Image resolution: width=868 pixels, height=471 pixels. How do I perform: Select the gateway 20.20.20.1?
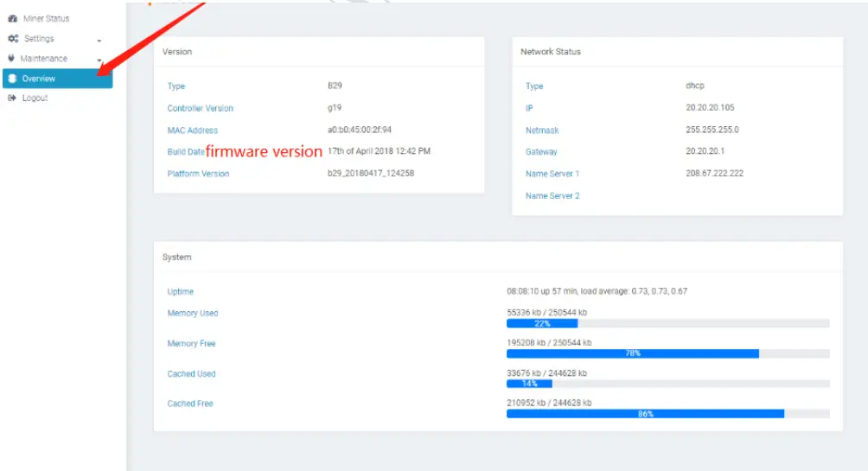(705, 151)
